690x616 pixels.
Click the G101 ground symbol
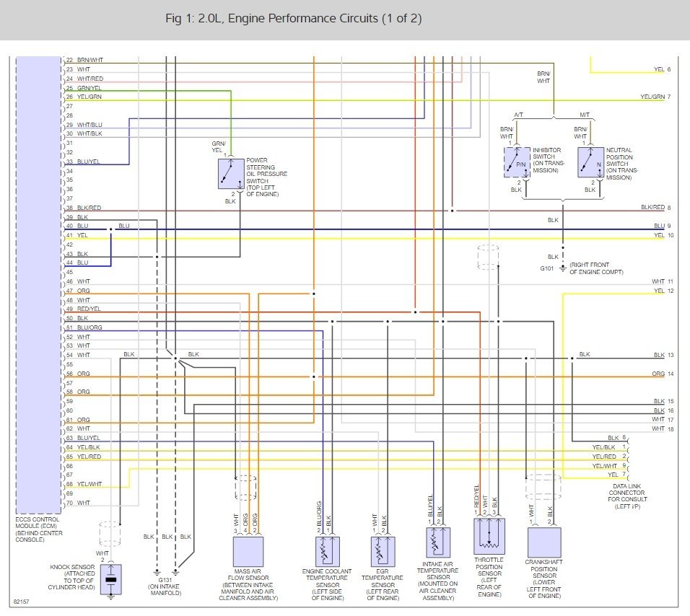(563, 268)
